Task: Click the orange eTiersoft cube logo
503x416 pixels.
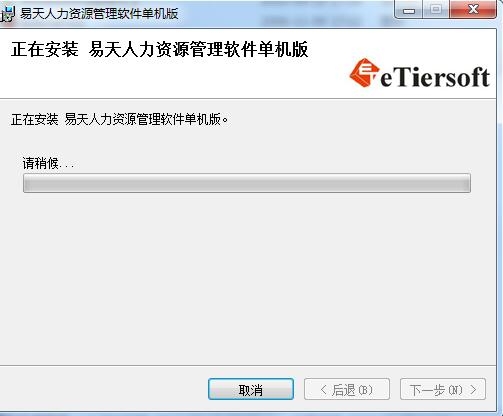Action: 364,73
